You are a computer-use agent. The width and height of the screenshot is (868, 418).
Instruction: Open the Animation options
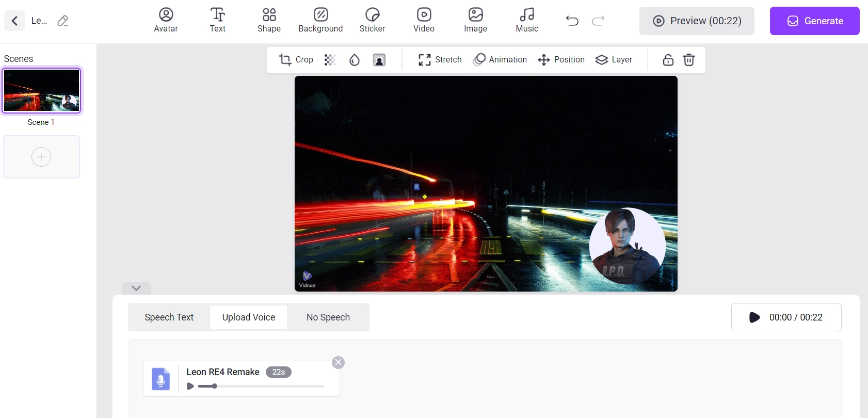500,60
